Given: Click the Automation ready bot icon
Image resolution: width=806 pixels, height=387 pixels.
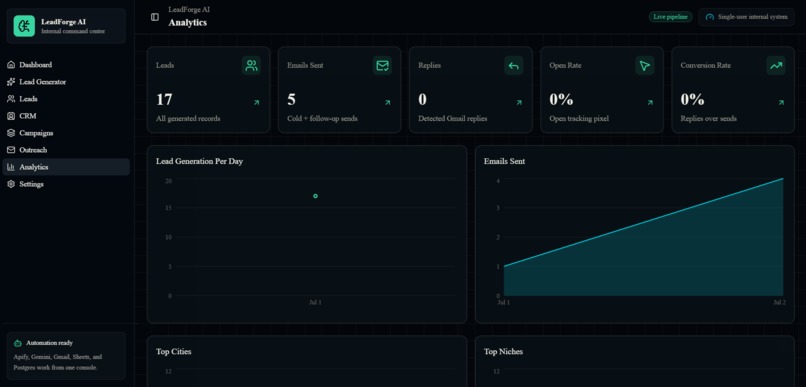Looking at the screenshot, I should pos(17,343).
